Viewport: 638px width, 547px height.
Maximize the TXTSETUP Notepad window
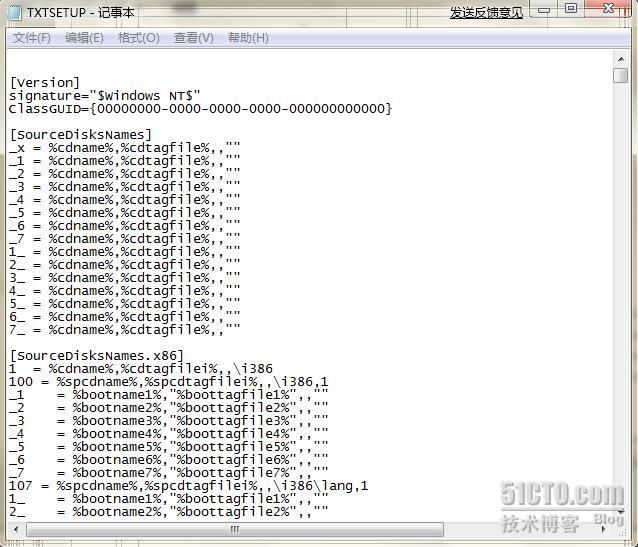click(571, 9)
